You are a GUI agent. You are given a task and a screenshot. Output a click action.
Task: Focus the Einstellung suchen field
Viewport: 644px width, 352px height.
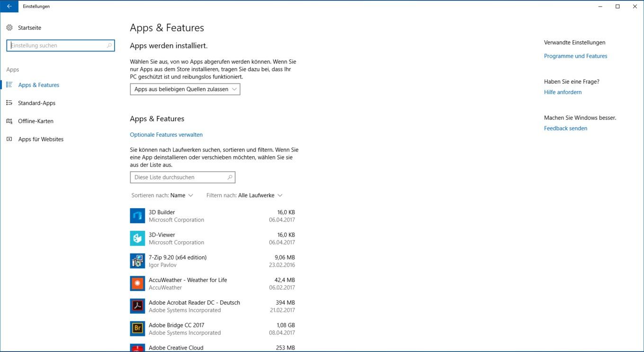[61, 45]
